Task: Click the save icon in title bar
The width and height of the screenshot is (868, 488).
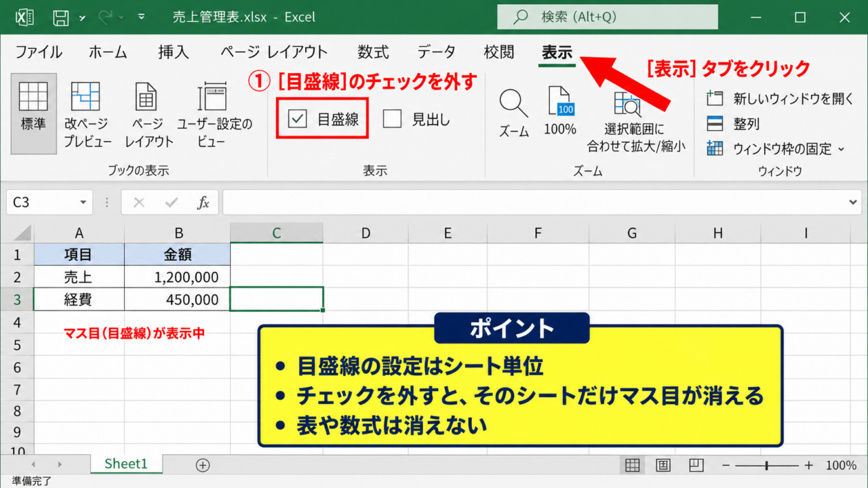Action: pyautogui.click(x=60, y=17)
